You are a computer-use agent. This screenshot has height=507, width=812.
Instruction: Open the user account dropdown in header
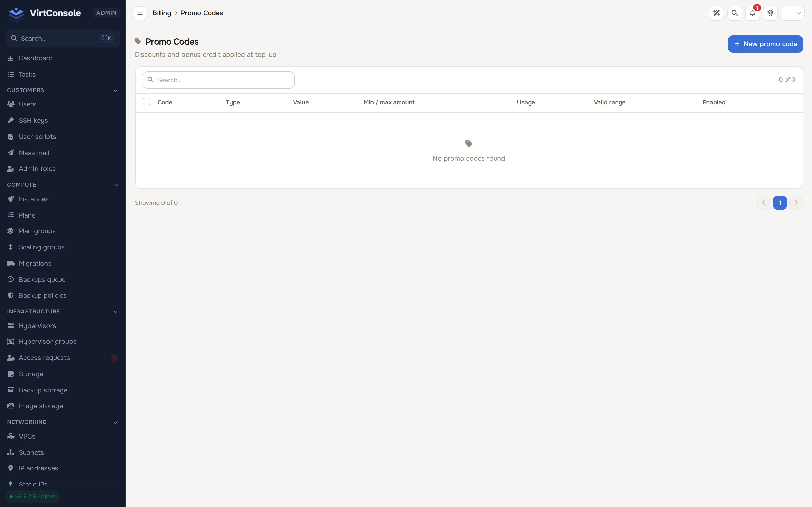click(792, 13)
